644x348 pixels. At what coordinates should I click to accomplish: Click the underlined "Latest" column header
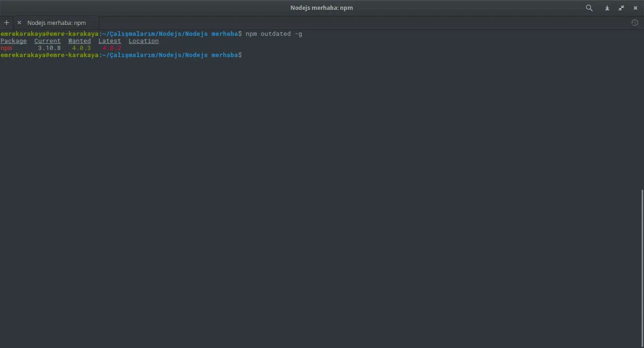tap(109, 41)
